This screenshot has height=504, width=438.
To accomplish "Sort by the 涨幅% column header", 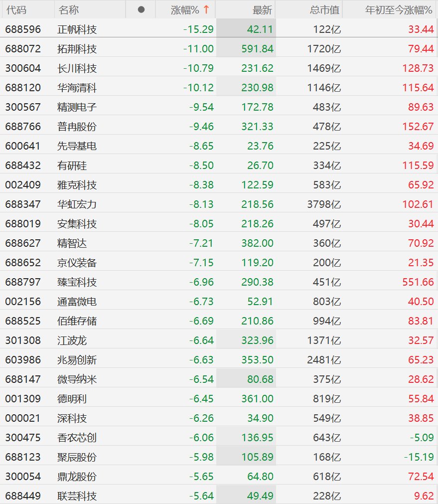I will 185,10.
